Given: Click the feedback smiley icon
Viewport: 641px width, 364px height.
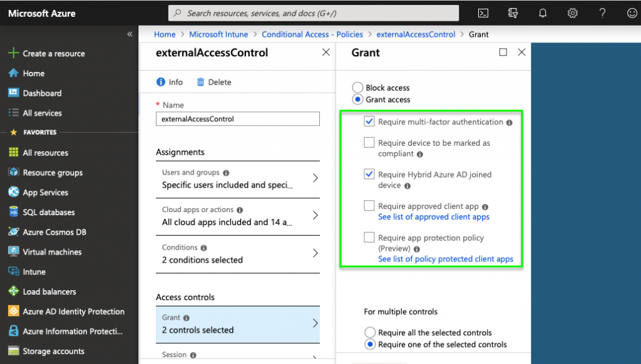Looking at the screenshot, I should click(632, 13).
